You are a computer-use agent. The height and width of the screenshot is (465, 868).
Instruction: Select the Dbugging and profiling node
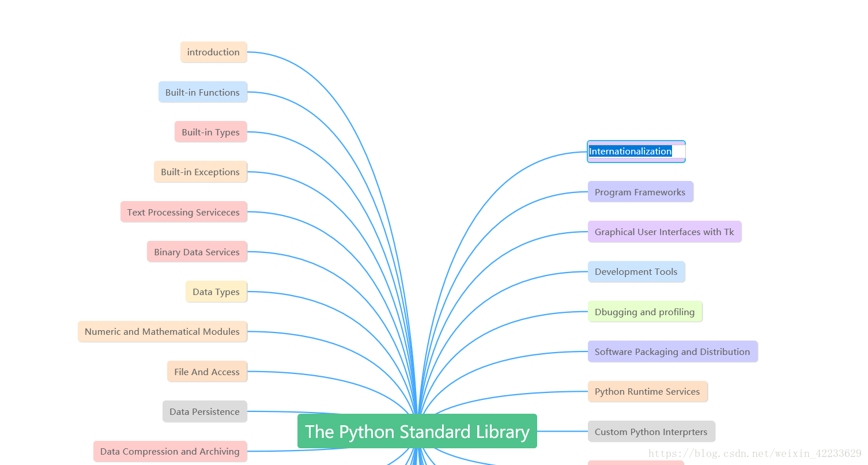point(645,312)
